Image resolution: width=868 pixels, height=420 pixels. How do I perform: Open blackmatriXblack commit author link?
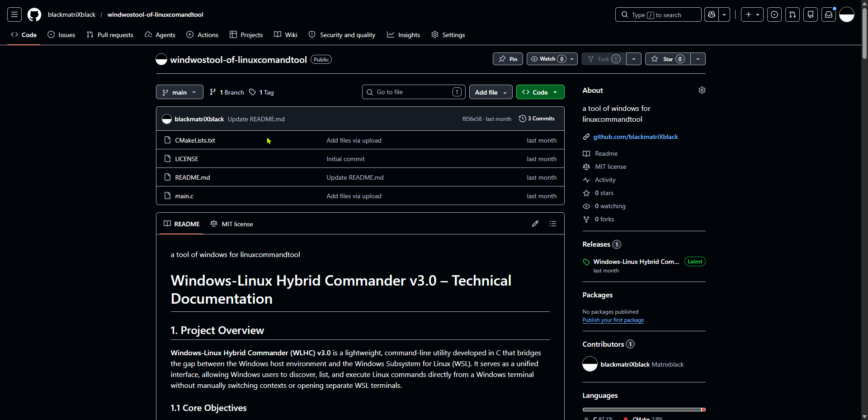(199, 119)
